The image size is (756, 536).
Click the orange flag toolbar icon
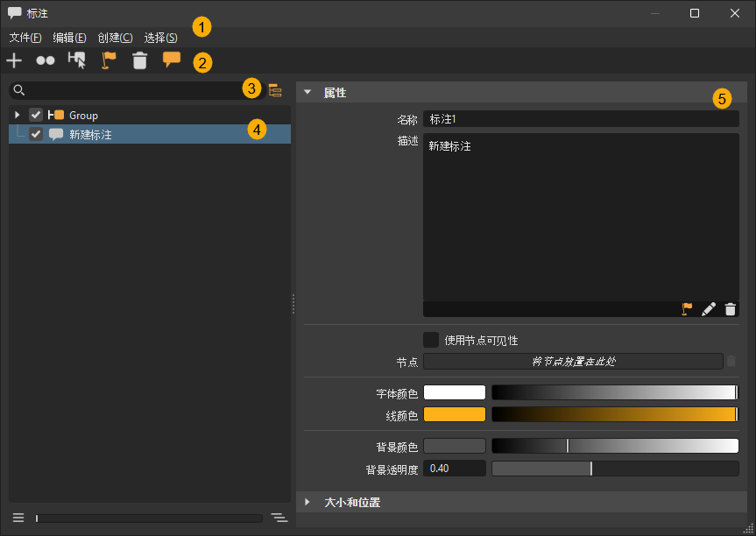[x=109, y=60]
